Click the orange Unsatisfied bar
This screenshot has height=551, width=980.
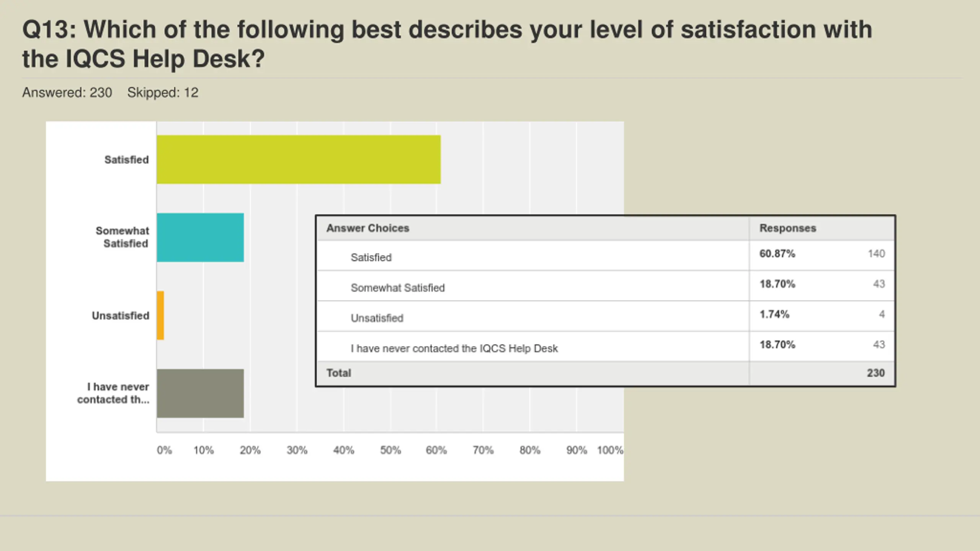tap(160, 315)
